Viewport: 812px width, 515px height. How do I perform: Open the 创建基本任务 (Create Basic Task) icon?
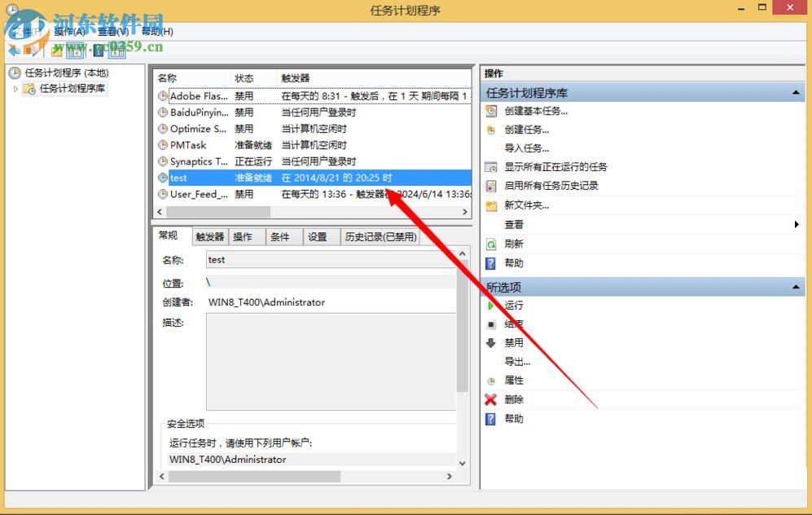coord(491,111)
